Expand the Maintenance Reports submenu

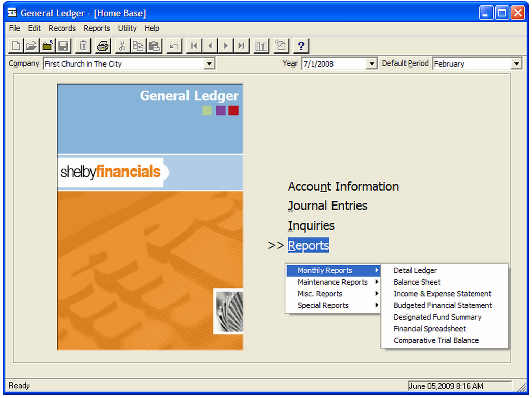[333, 282]
